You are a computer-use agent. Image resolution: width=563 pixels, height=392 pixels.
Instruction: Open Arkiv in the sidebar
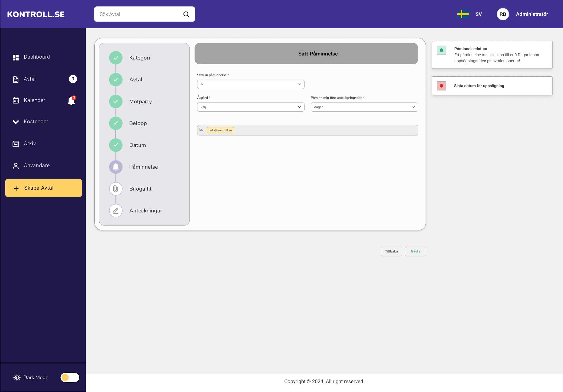click(30, 144)
